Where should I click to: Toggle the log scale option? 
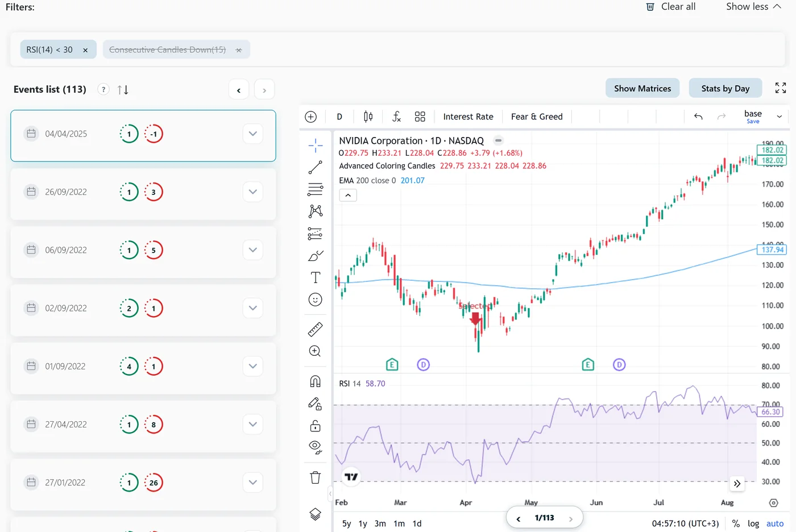tap(753, 523)
